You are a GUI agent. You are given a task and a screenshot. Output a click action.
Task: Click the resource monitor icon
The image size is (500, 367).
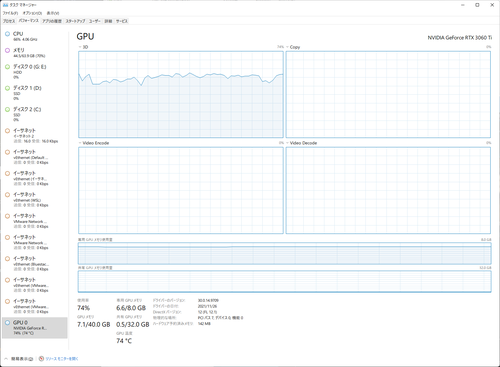(x=41, y=359)
